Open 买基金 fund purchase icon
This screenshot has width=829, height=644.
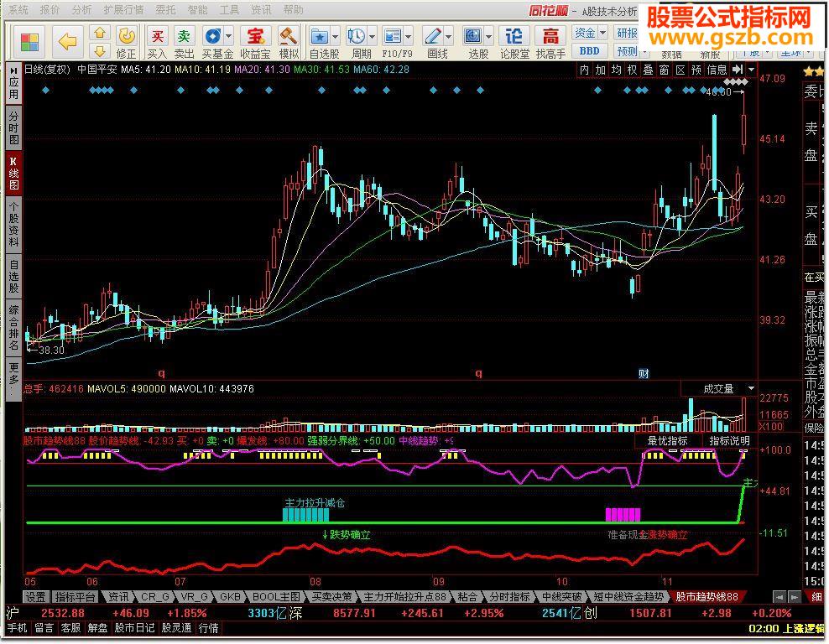pos(213,36)
